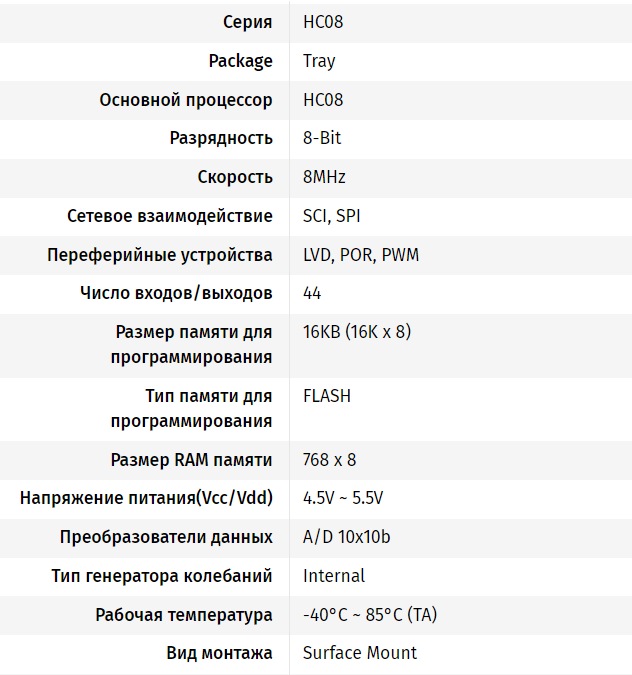Click the -40°C ~ 85°C (TA) temperature value
632x675 pixels.
(370, 615)
